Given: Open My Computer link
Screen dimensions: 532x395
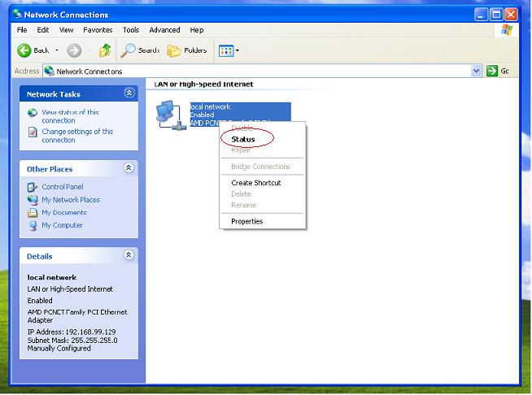Looking at the screenshot, I should [62, 225].
